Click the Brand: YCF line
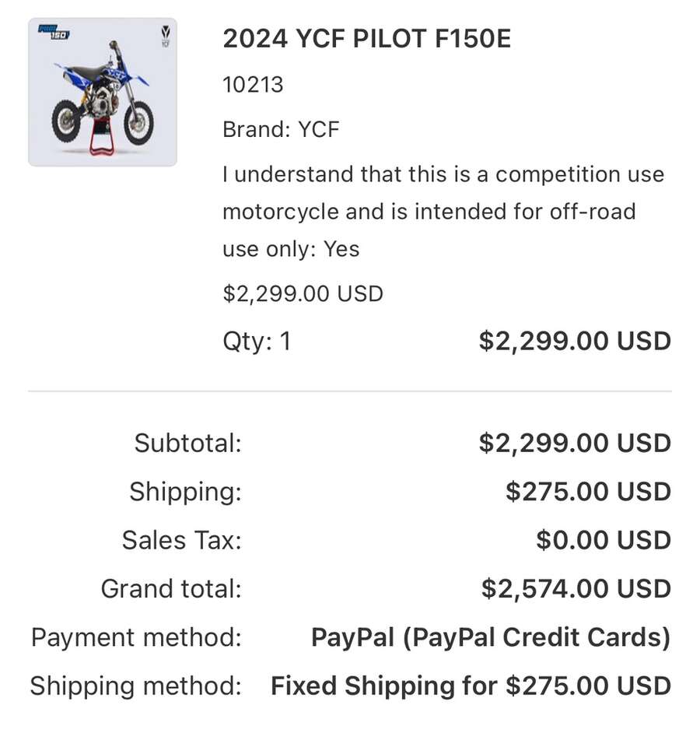Viewport: 700px width, 747px height. pos(281,129)
